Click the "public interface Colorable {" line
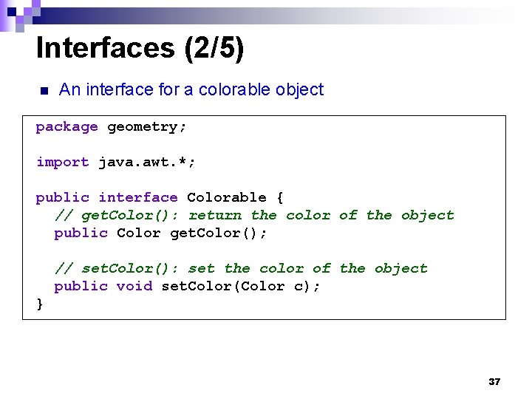532x399 pixels. tap(159, 197)
